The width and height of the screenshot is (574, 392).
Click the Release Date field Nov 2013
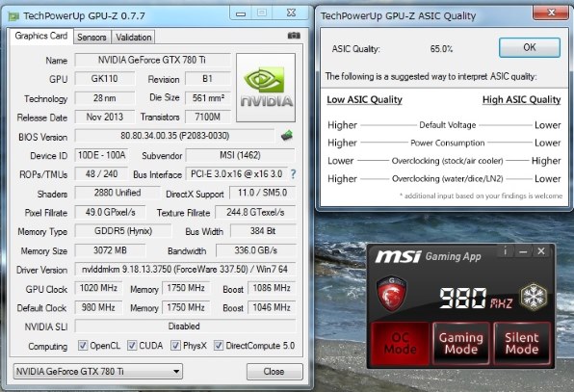click(x=105, y=118)
